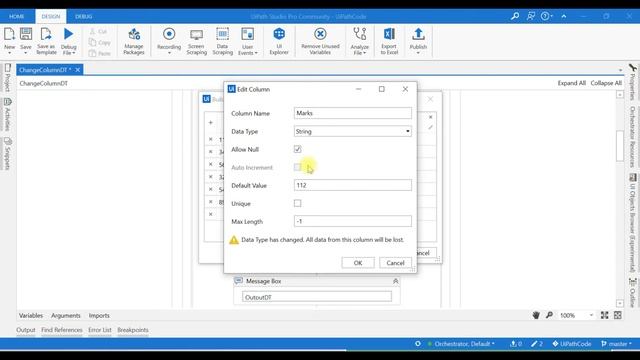Switch to DEBUG tab
640x360 pixels.
tap(84, 16)
